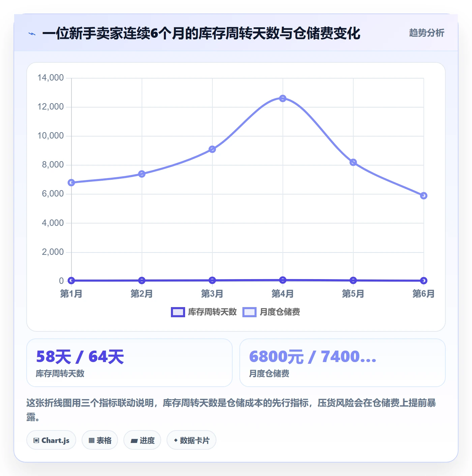Screen dimensions: 472x476
Task: Select the 第3月 storage fee data point
Action: point(212,149)
